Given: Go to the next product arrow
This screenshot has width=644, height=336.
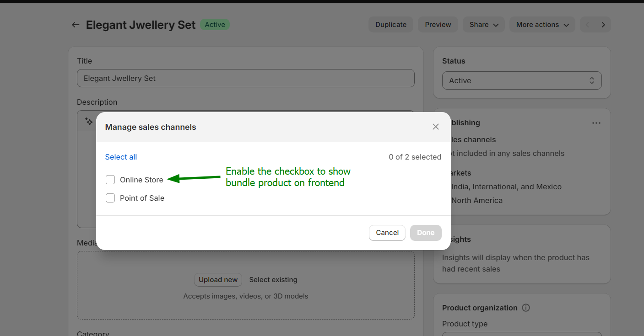Looking at the screenshot, I should 603,25.
